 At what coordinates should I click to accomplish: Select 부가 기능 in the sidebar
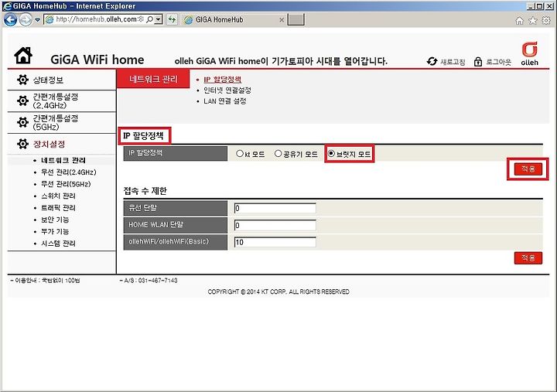(55, 231)
